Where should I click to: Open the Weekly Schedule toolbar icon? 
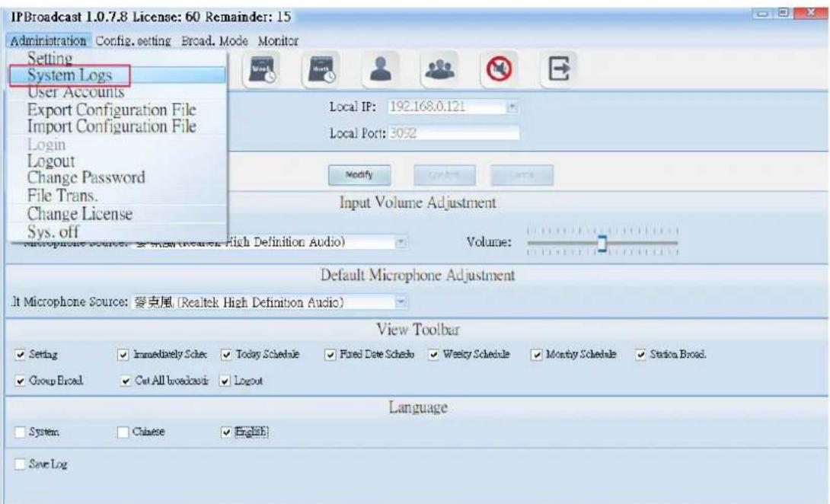pos(263,69)
